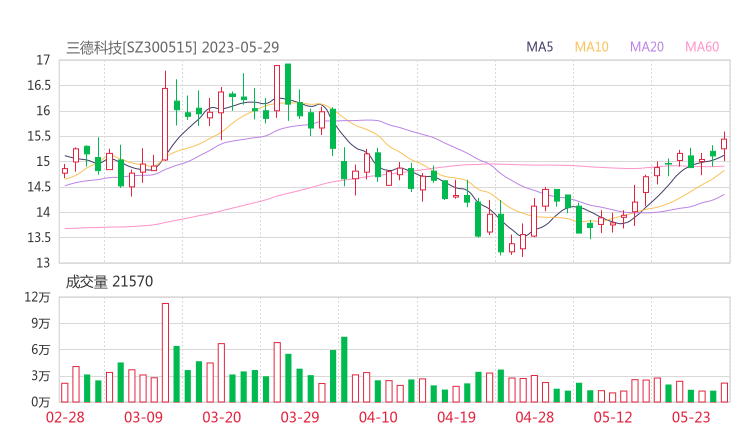Click the 15.5 price axis label

click(x=39, y=136)
